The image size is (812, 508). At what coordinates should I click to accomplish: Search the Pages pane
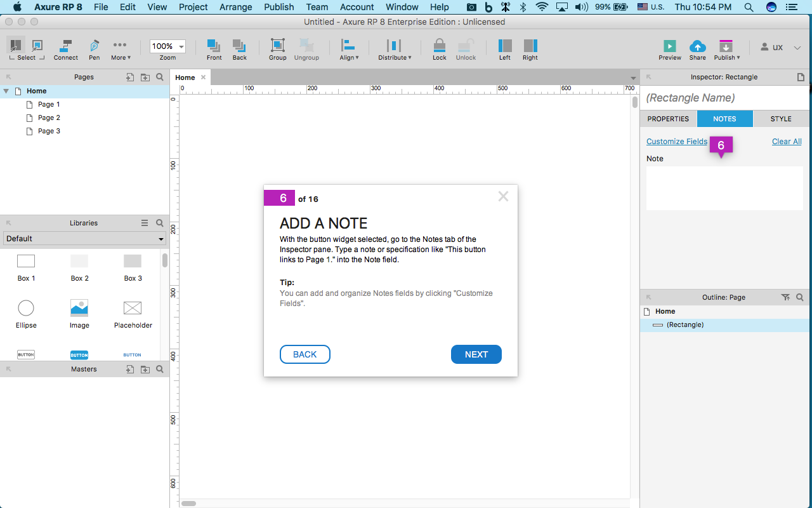[160, 77]
